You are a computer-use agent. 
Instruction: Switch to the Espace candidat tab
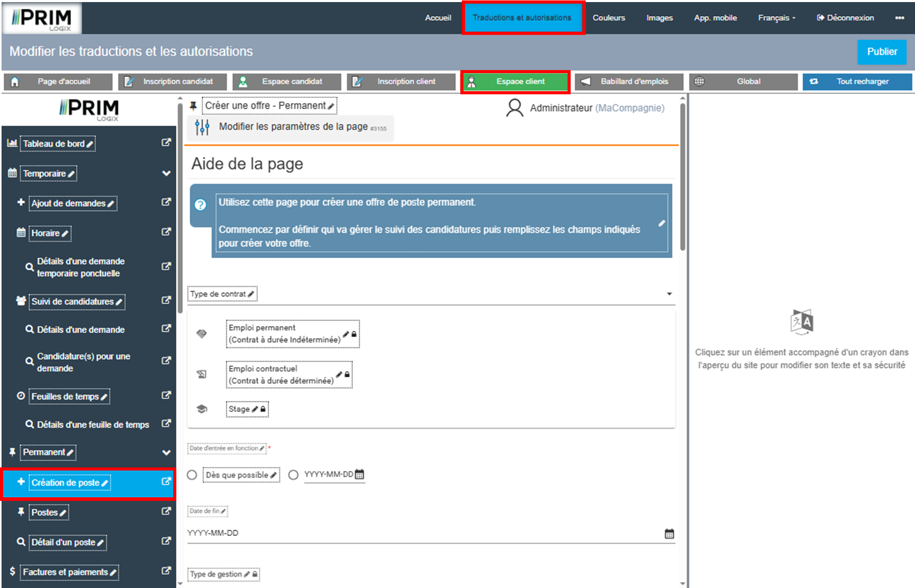(287, 81)
